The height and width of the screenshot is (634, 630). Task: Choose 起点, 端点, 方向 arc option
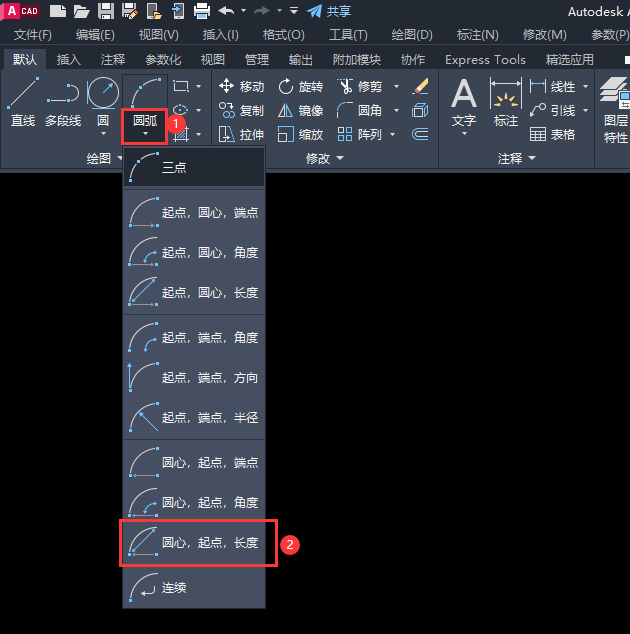pos(194,377)
